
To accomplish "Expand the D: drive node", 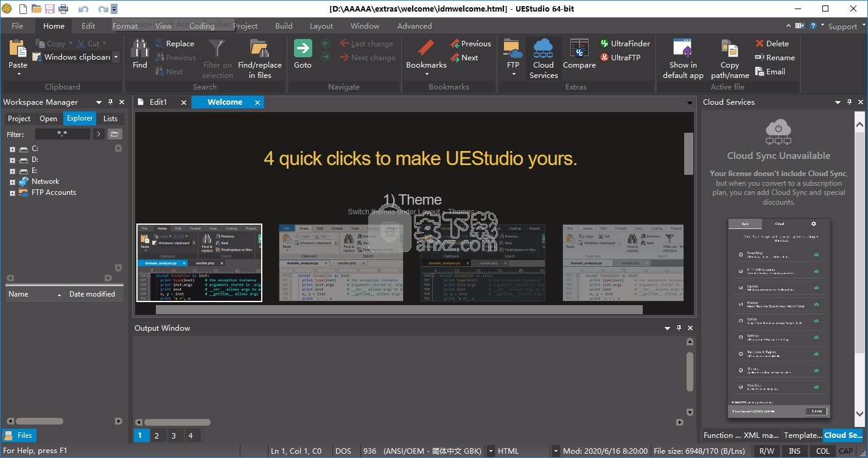I will click(12, 160).
